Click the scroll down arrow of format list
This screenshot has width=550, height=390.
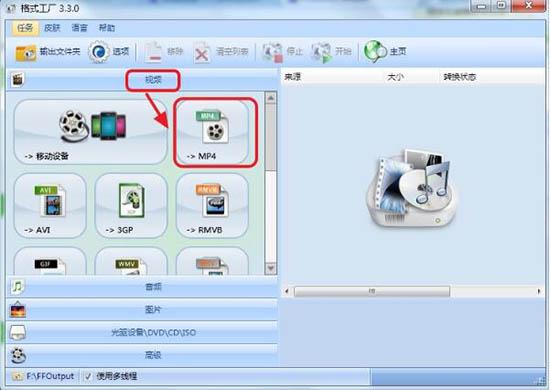pos(270,269)
